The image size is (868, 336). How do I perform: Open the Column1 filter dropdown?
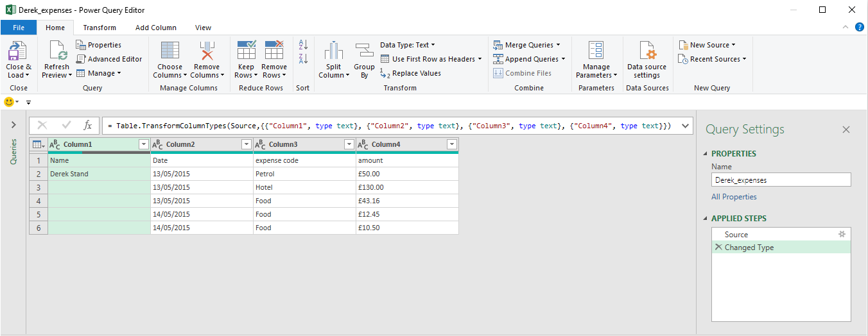pos(144,145)
